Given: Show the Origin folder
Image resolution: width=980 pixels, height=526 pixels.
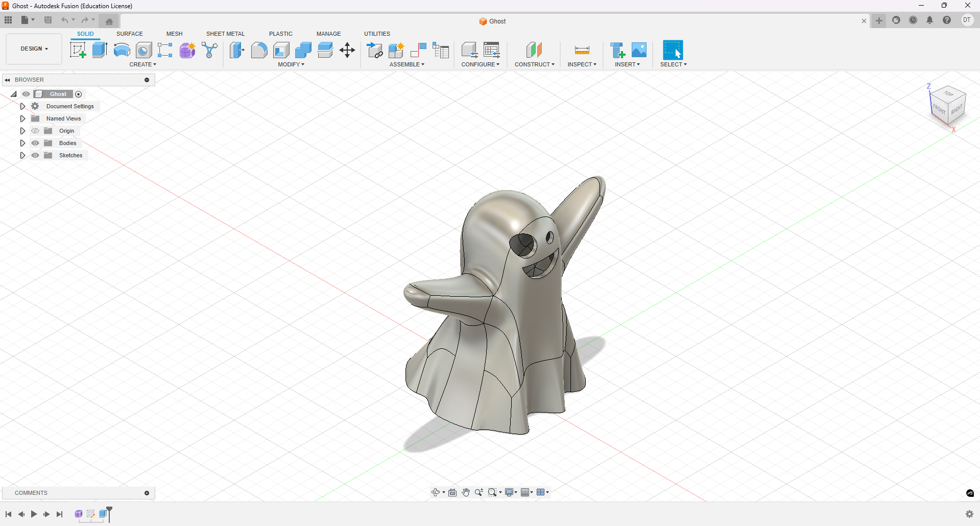Looking at the screenshot, I should coord(35,131).
